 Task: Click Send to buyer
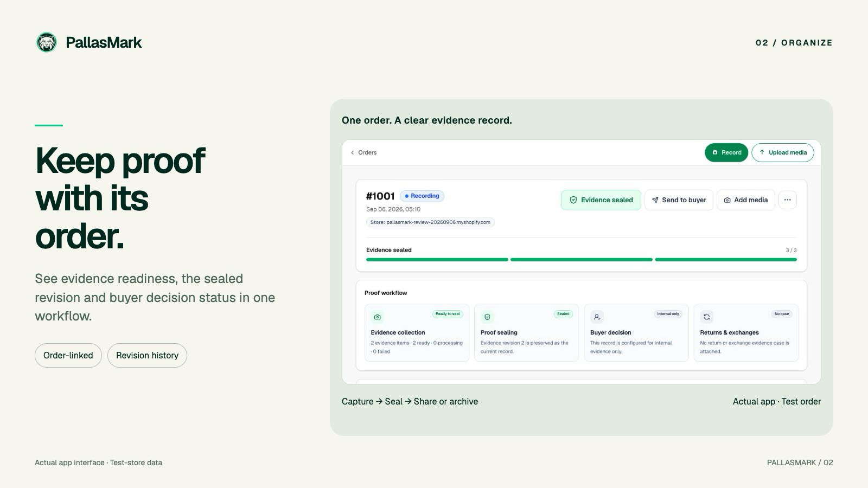point(679,200)
